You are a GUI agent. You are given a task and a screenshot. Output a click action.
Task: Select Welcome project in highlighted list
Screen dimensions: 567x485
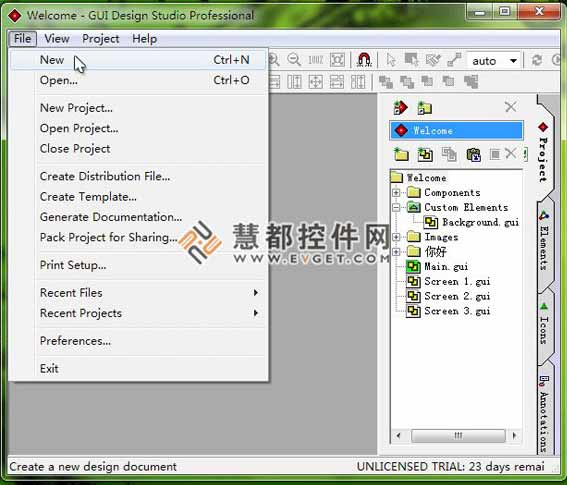tap(456, 130)
